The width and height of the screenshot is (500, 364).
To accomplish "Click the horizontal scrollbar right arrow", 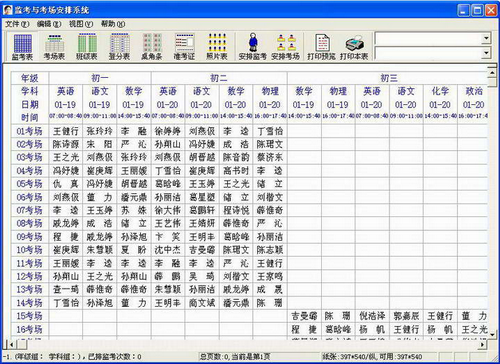I will (482, 344).
